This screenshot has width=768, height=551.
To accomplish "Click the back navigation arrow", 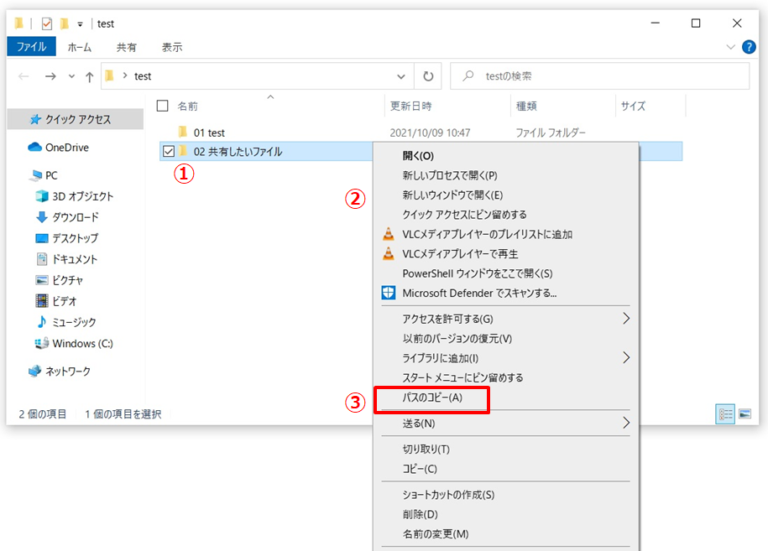I will pyautogui.click(x=24, y=76).
